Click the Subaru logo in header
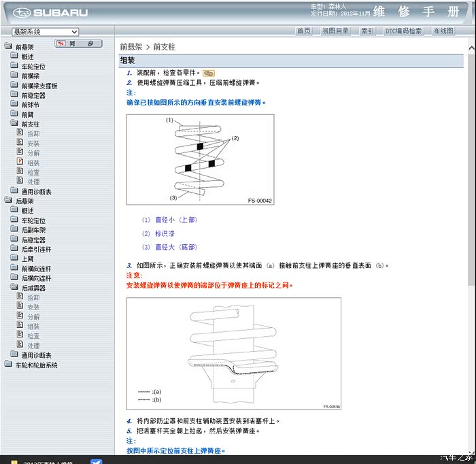Image resolution: width=476 pixels, height=464 pixels. click(x=51, y=12)
